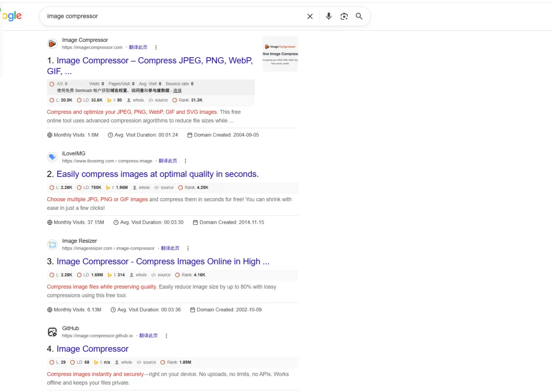Click the AS score bar in Semrush row
The width and height of the screenshot is (552, 392).
pos(78,84)
